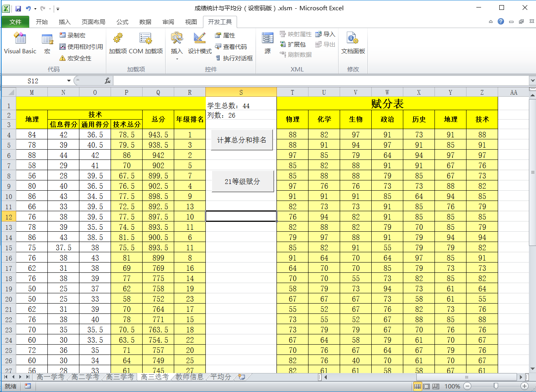The width and height of the screenshot is (536, 392).
Task: Click View Code (查看代码)
Action: coord(231,47)
